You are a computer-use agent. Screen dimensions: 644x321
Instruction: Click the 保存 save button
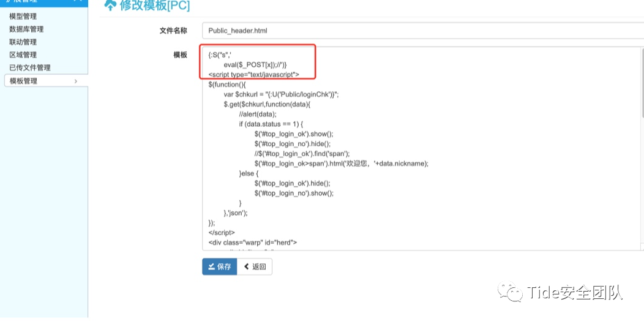tap(219, 266)
